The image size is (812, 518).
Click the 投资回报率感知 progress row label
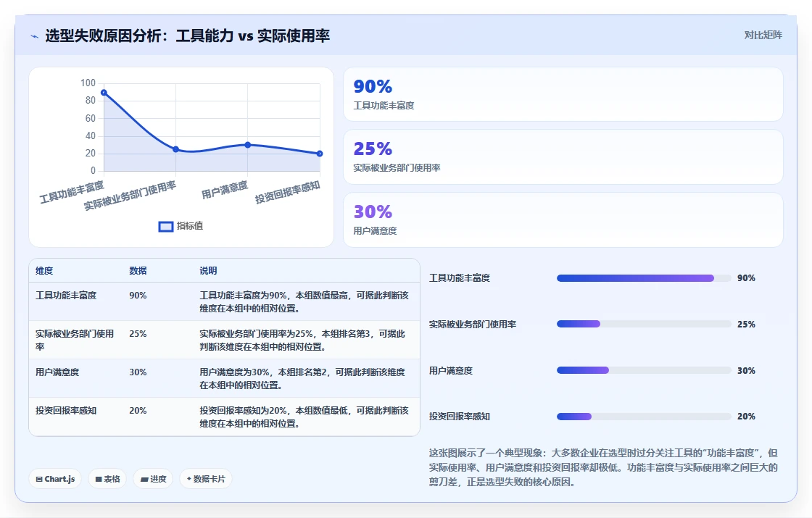pos(460,417)
